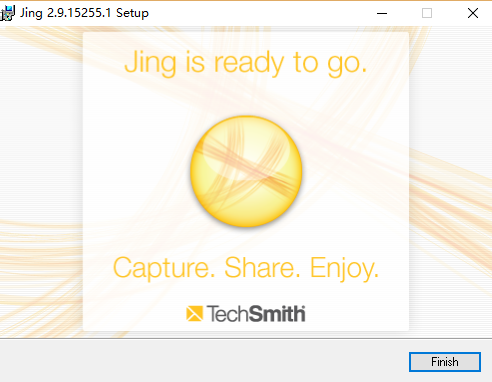Click the TechSmith logo icon
492x382 pixels.
194,314
